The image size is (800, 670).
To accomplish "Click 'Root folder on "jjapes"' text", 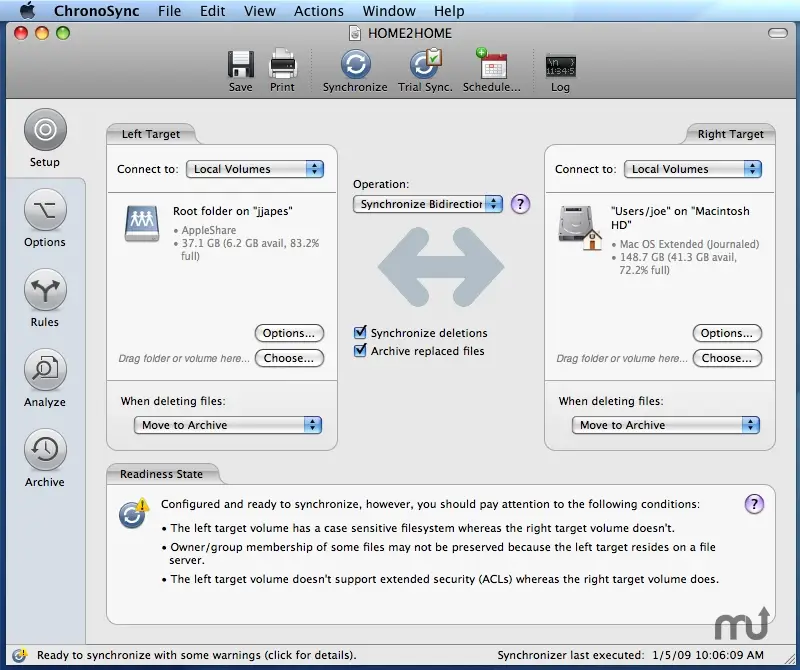I will pos(233,211).
